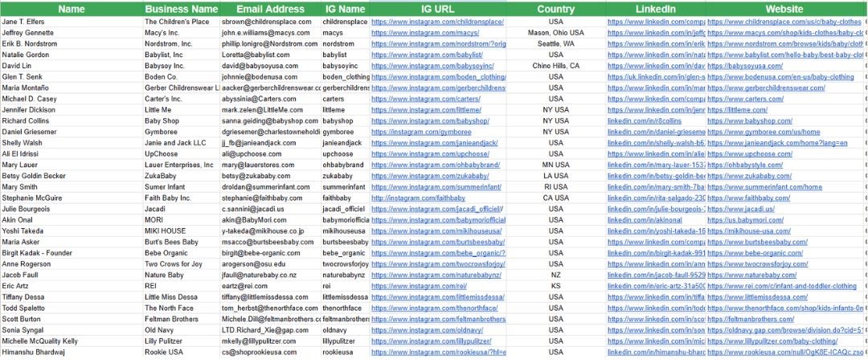Select the Website column header
Image resolution: width=868 pixels, height=363 pixels.
point(784,9)
